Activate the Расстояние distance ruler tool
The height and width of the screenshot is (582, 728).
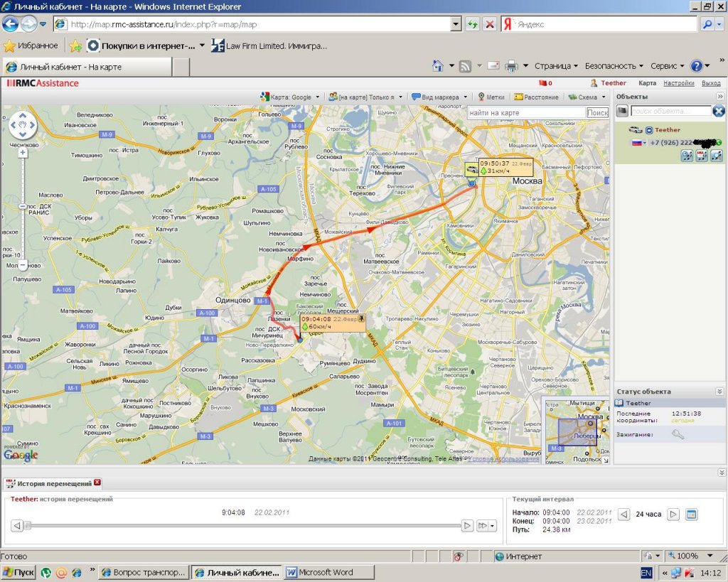tap(536, 97)
